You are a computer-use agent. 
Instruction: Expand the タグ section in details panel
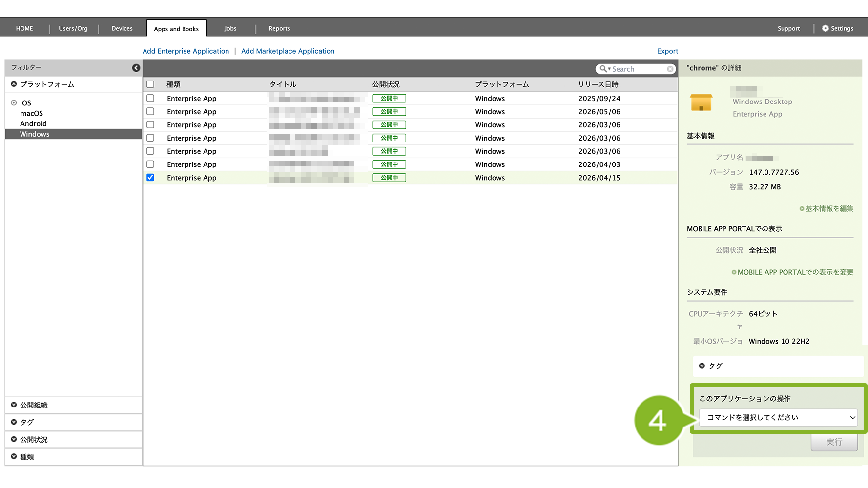[702, 366]
